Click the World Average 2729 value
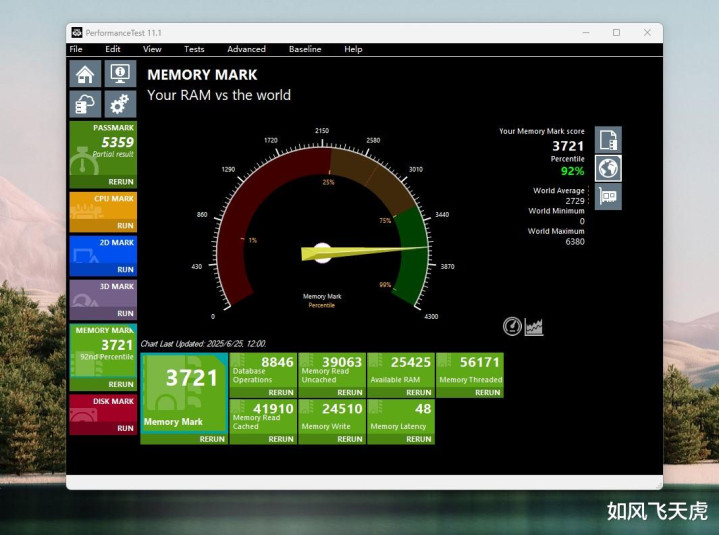This screenshot has height=535, width=719. 575,201
